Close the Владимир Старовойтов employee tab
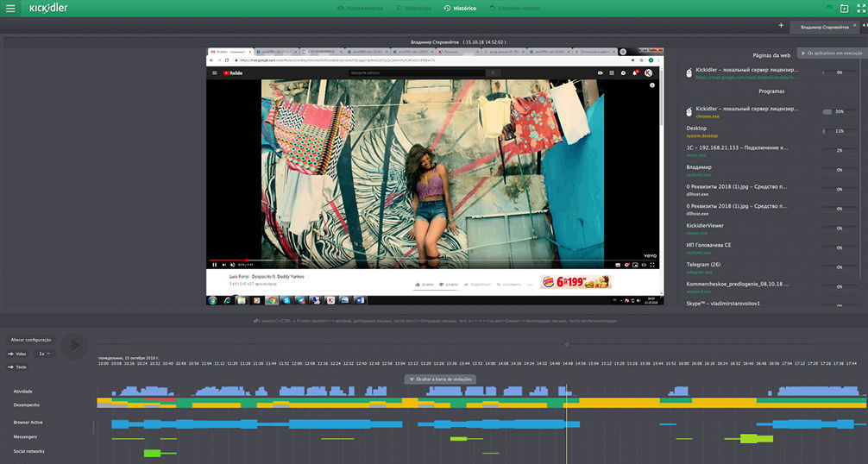This screenshot has width=868, height=464. coord(855,25)
